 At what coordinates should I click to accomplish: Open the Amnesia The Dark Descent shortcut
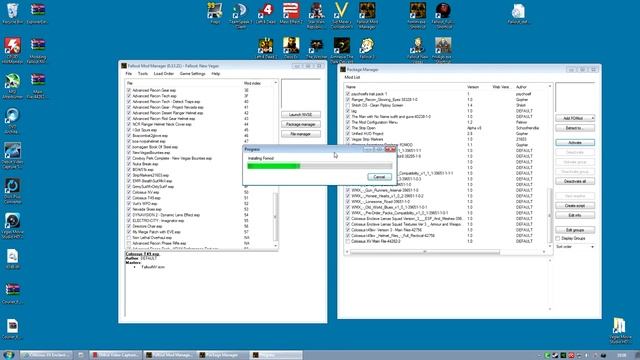[342, 50]
